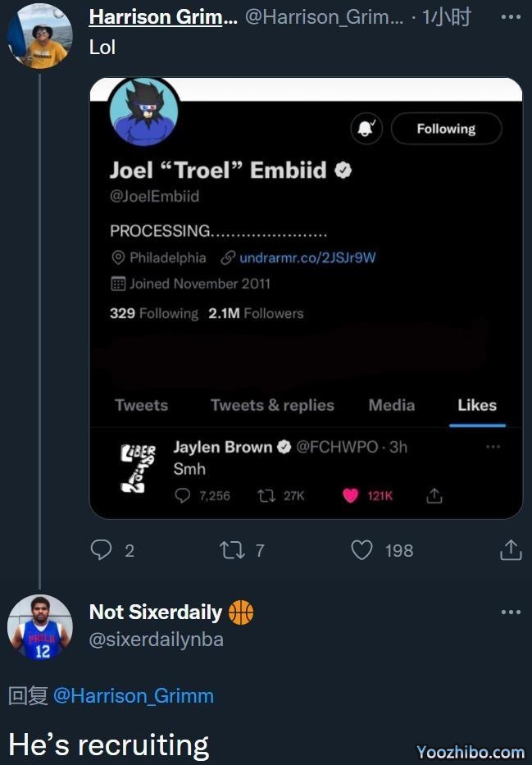Screen dimensions: 532x765
Task: Open more options on Not Sixerdaily's reply
Action: [510, 612]
